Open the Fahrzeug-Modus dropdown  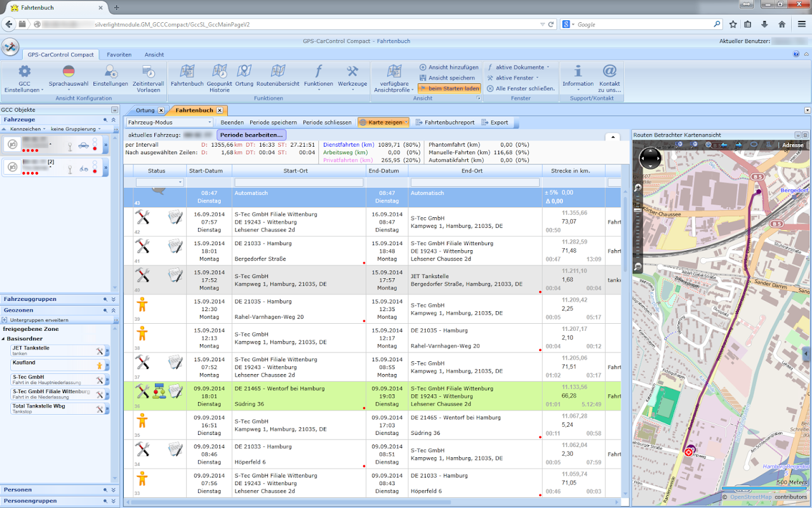tap(170, 123)
